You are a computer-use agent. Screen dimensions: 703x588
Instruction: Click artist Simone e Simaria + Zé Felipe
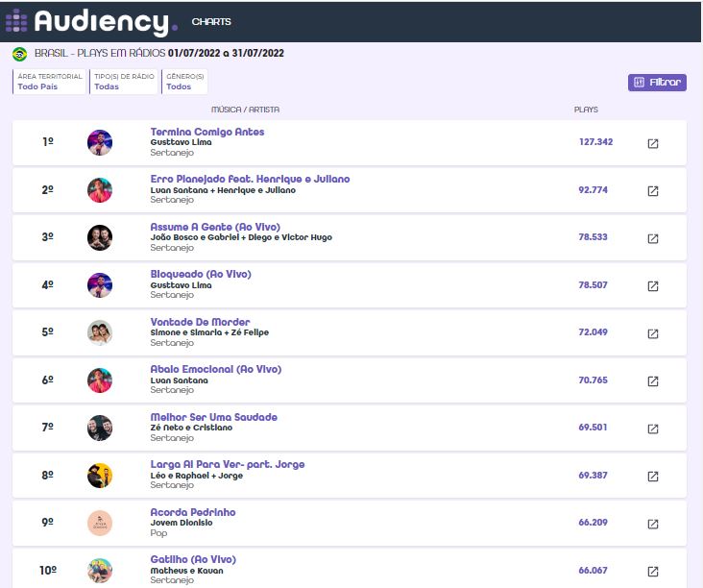209,332
